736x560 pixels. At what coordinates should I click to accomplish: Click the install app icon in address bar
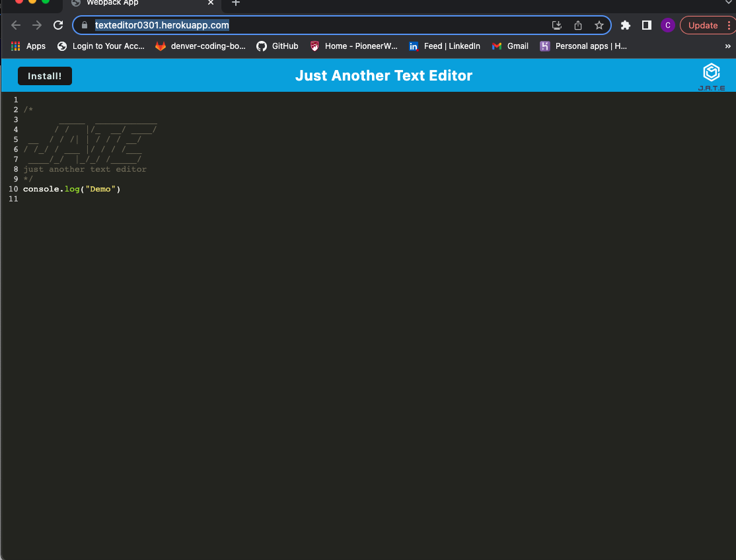pyautogui.click(x=556, y=25)
